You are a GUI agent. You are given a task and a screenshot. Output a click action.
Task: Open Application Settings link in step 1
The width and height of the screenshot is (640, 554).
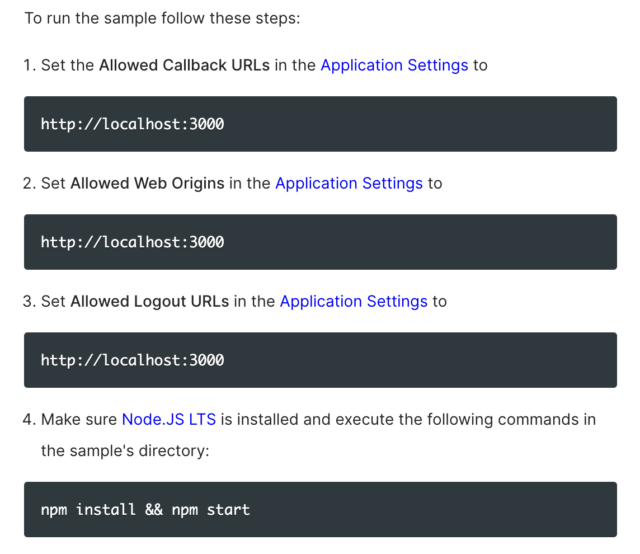coord(394,65)
